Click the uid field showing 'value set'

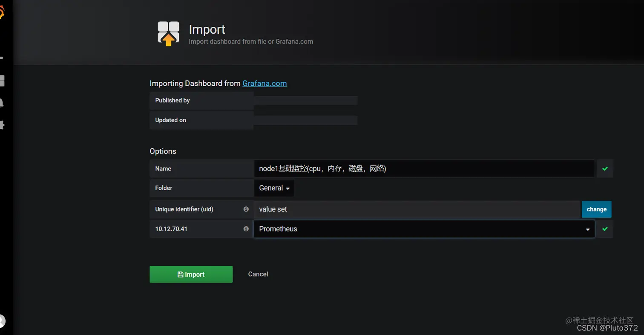coord(417,209)
